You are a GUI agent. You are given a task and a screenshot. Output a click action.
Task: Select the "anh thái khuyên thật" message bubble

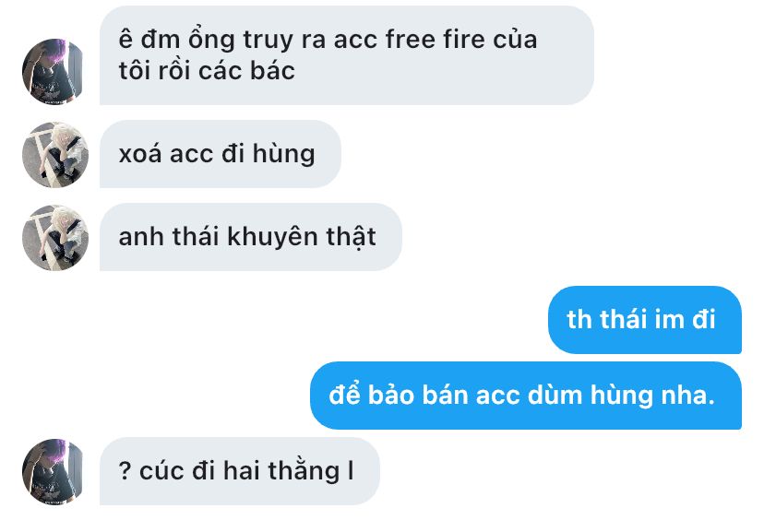(x=250, y=237)
